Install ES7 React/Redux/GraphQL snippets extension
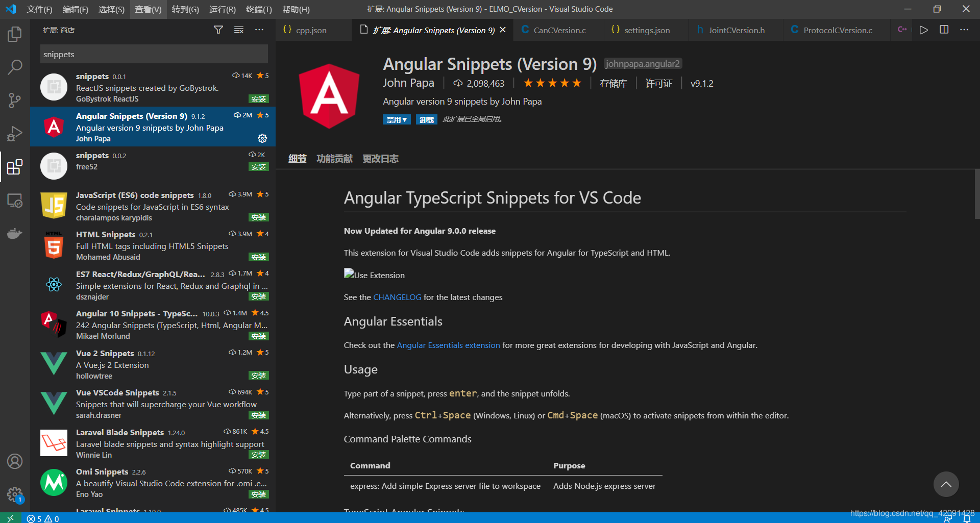 point(259,296)
